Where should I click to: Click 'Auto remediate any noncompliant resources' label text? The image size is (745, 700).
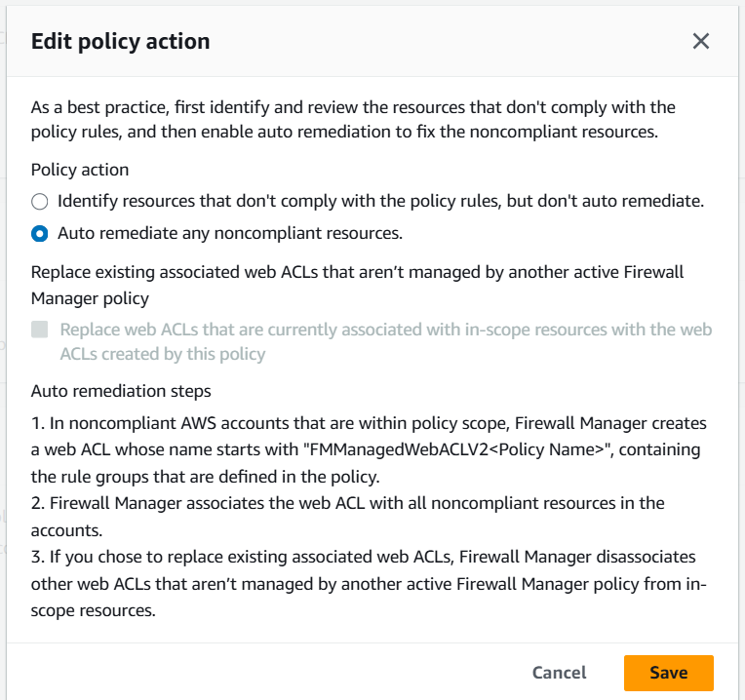[230, 233]
